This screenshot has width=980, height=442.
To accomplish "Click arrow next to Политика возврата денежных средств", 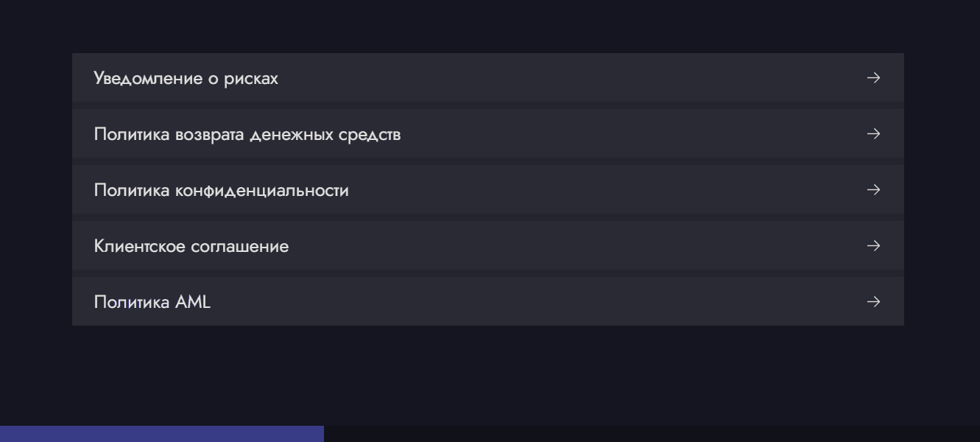I will pyautogui.click(x=873, y=134).
